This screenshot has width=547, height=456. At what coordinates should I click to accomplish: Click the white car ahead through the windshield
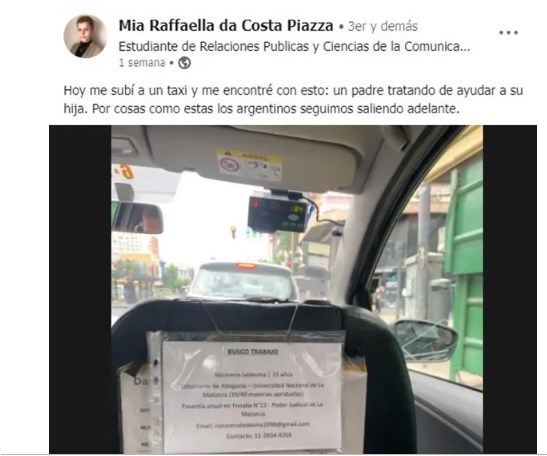click(x=244, y=282)
